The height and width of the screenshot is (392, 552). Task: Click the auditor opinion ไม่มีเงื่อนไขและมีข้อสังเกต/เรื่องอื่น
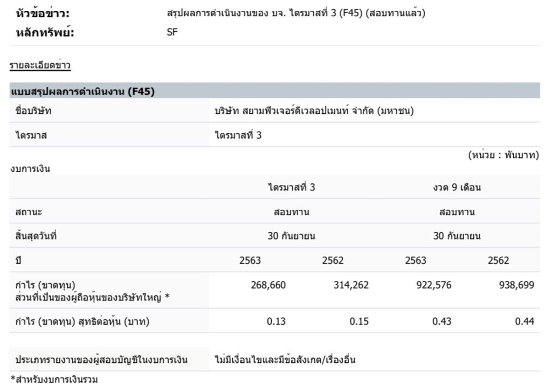tap(285, 359)
